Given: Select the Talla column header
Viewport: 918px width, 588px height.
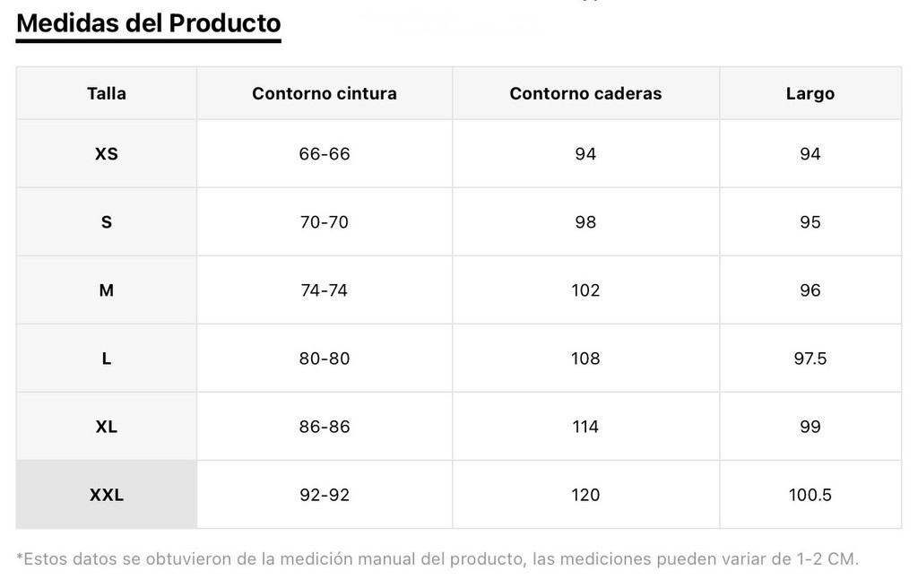Looking at the screenshot, I should pyautogui.click(x=107, y=94).
